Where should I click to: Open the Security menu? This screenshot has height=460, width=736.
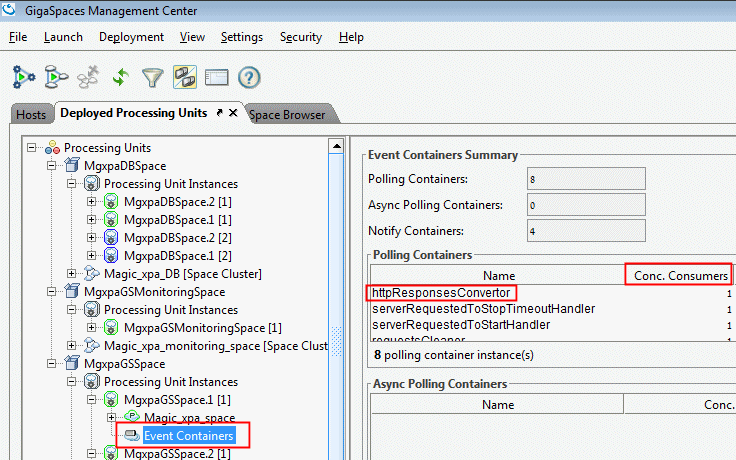click(x=301, y=37)
